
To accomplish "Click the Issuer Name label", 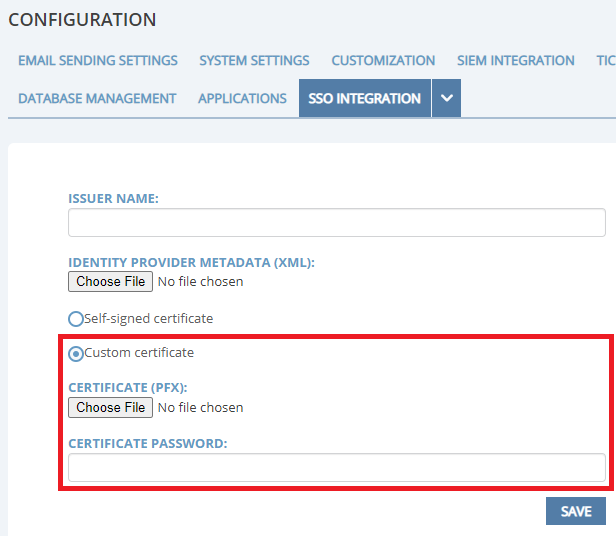I will click(114, 199).
